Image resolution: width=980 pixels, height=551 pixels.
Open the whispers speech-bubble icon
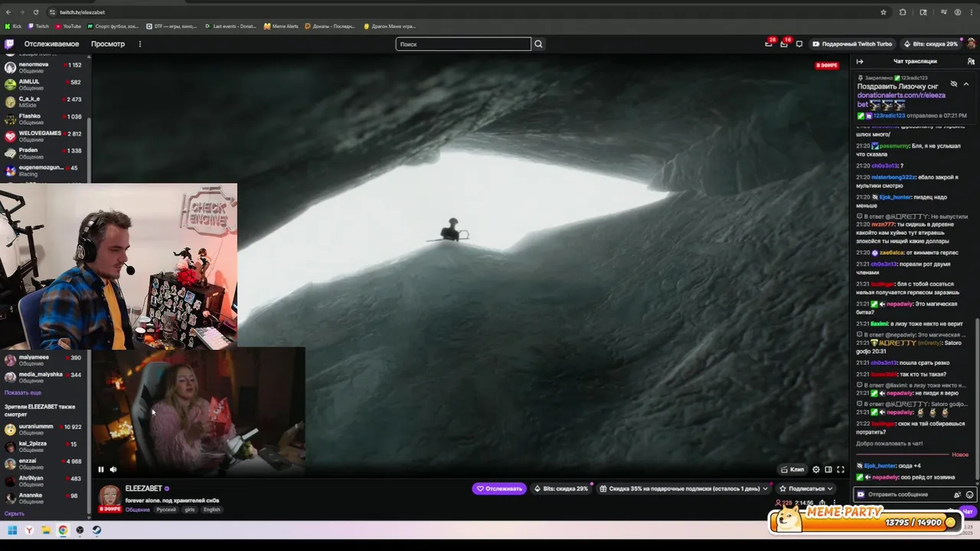799,44
